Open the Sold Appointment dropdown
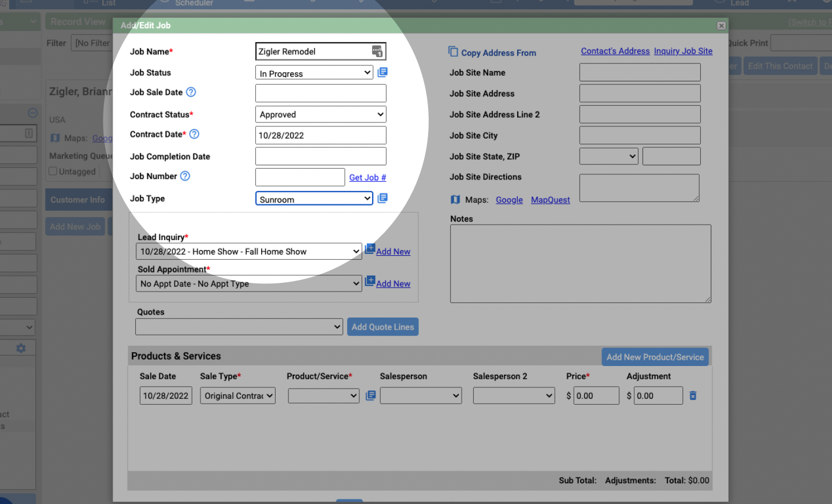The height and width of the screenshot is (504, 832). pos(249,283)
